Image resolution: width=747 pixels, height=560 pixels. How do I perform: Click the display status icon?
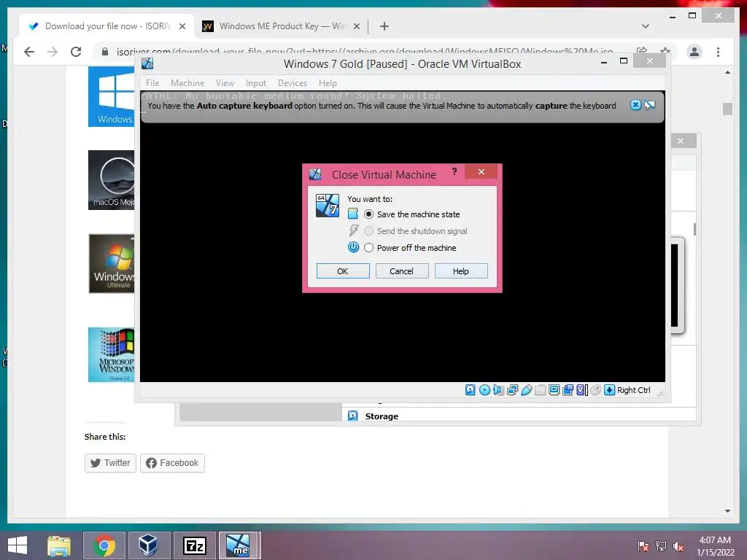point(554,390)
